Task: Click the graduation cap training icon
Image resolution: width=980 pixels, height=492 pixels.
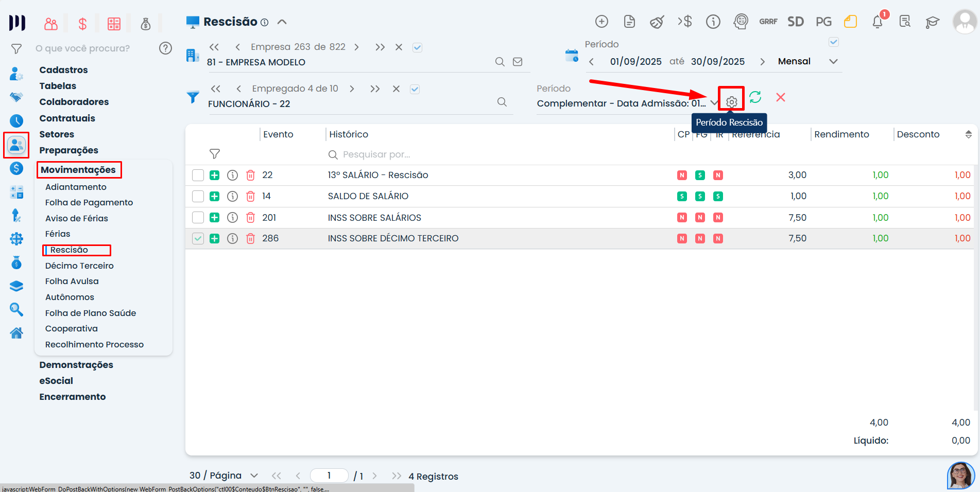Action: coord(932,22)
